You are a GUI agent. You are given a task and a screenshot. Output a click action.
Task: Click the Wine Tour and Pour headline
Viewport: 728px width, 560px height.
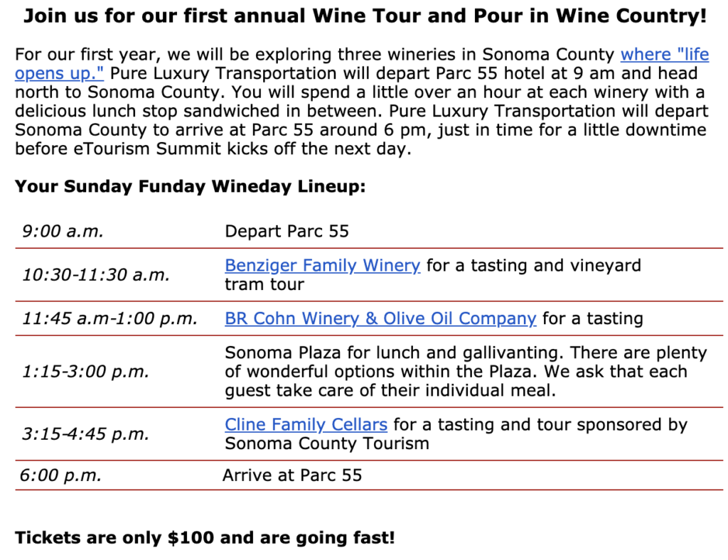(x=365, y=16)
